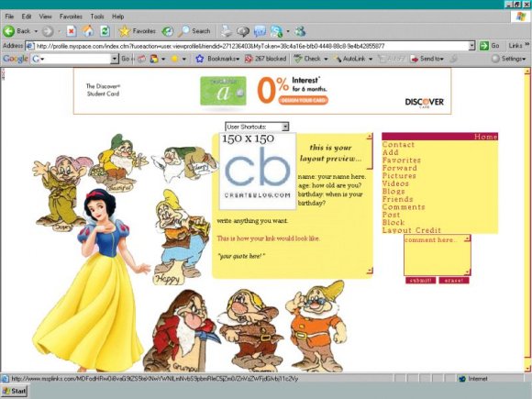The image size is (532, 399).
Task: Expand the Bookmarks dropdown arrow
Action: 238,59
